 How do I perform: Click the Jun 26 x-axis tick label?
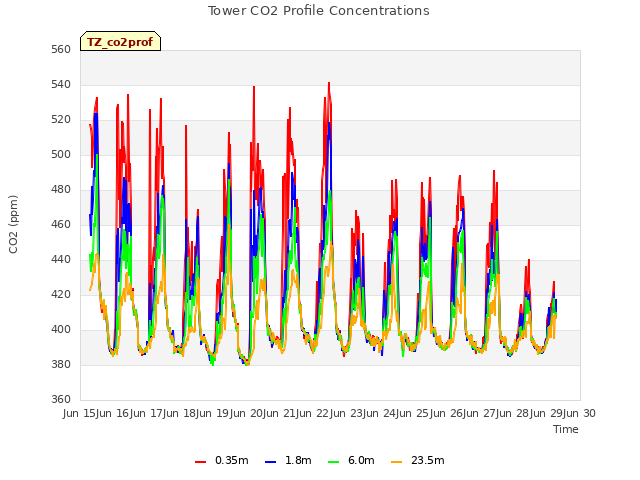(447, 413)
